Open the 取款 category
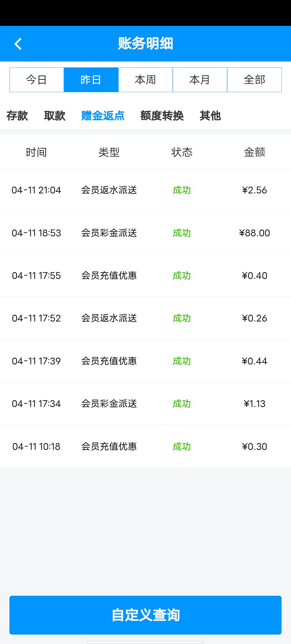291x644 pixels. (55, 116)
